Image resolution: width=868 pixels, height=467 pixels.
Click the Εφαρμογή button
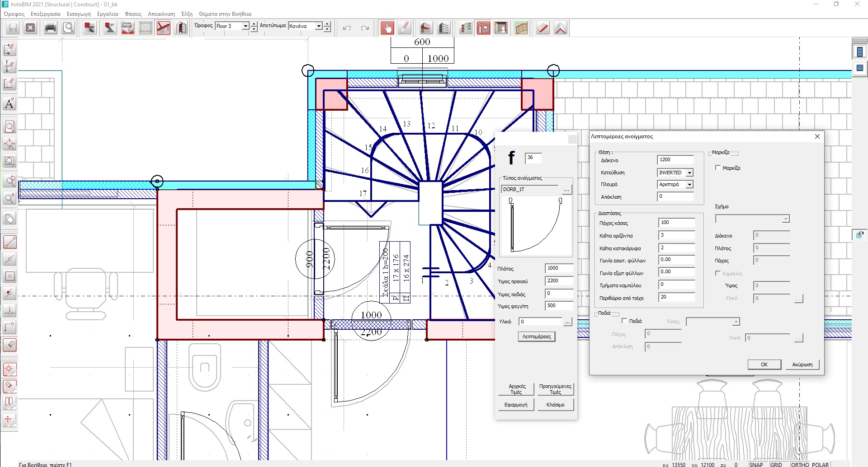coord(516,405)
